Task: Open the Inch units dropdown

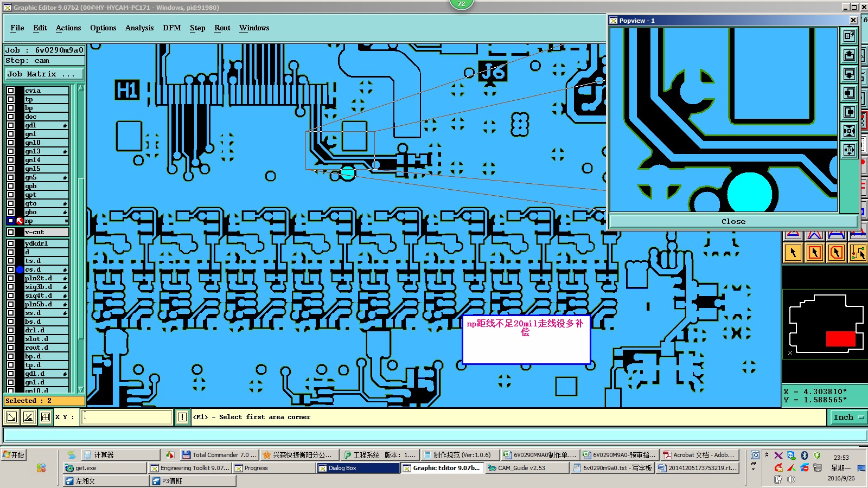Action: (x=848, y=417)
